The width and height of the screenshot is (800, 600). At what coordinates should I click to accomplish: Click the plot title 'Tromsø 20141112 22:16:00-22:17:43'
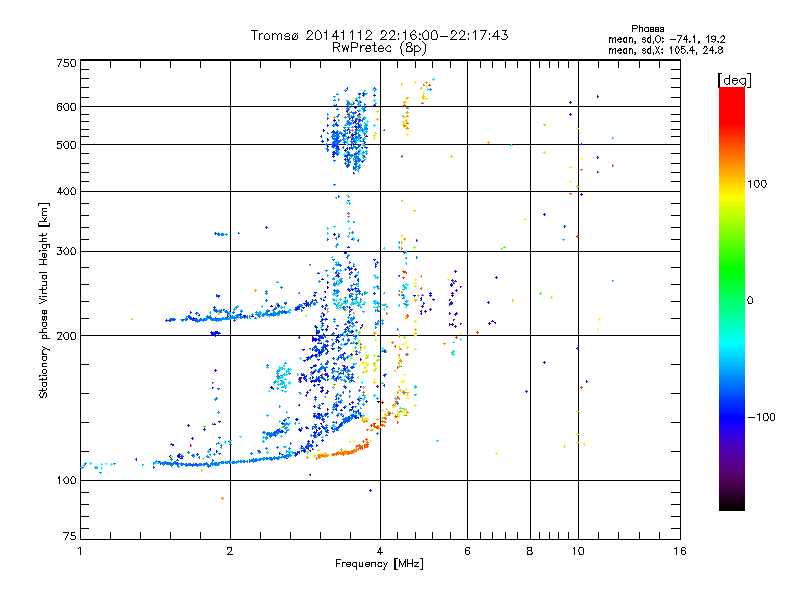tap(379, 35)
